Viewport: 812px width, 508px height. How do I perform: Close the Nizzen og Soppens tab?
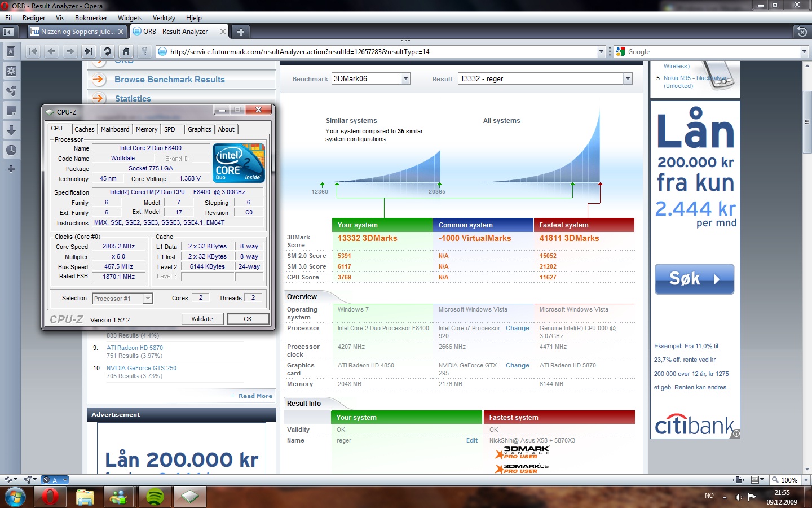click(x=121, y=32)
